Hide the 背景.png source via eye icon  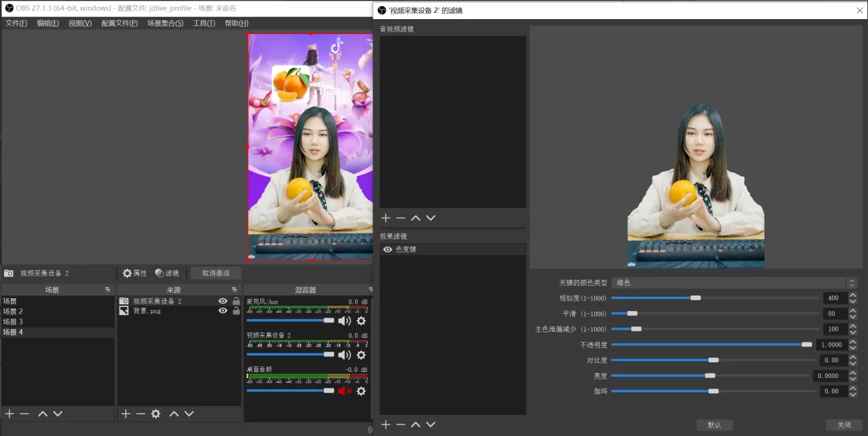coord(223,310)
